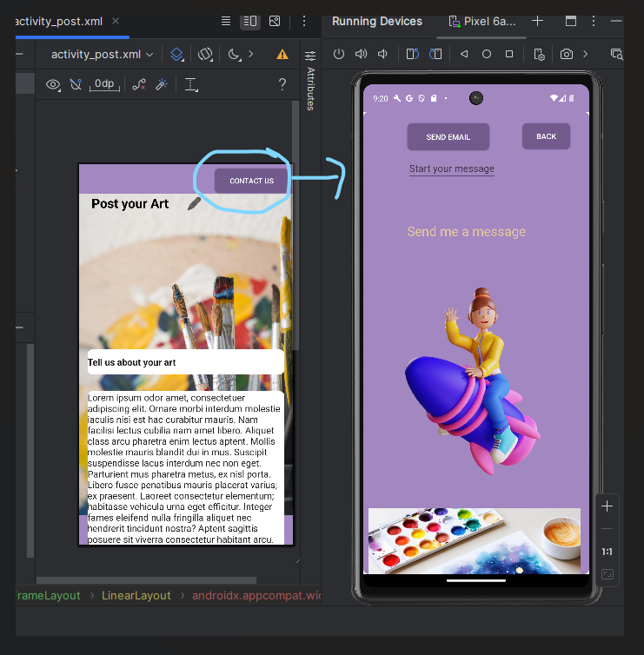Open layout warning triangle icon

click(282, 55)
